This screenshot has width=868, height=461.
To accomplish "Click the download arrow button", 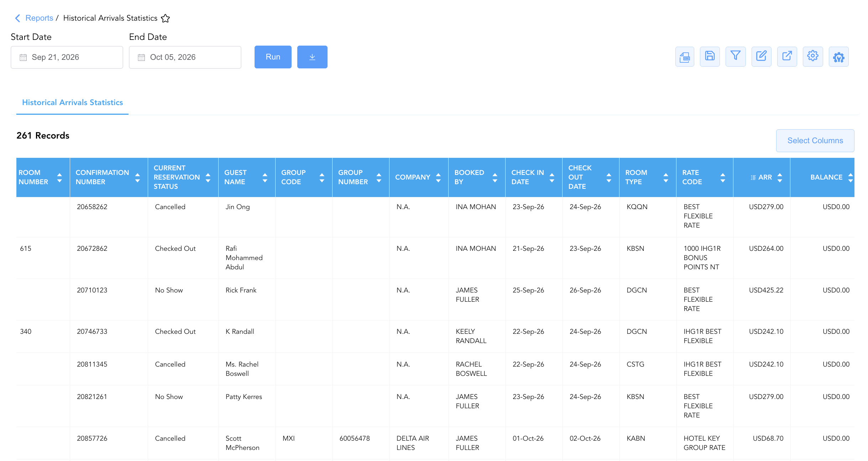I will (312, 57).
